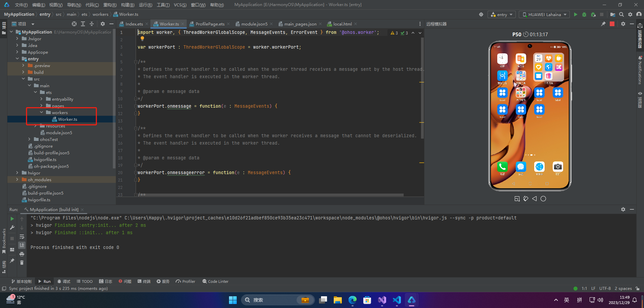Run the entry configuration with green play button

[576, 14]
